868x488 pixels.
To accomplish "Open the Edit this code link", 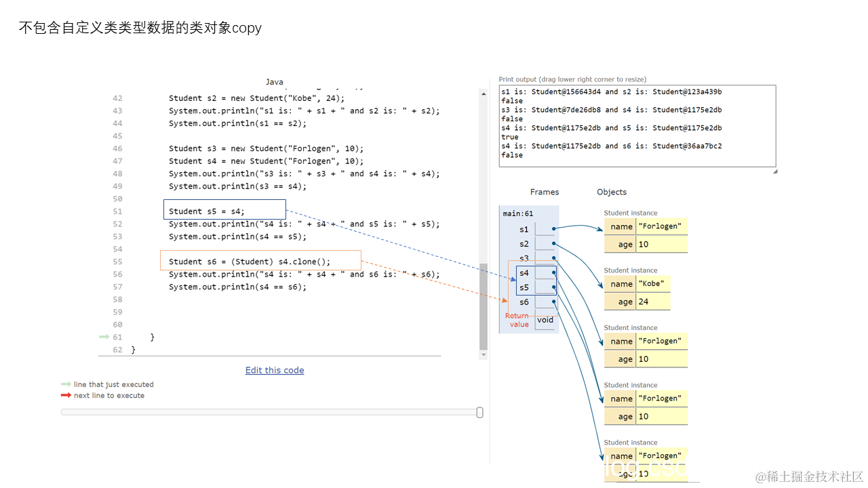I will (275, 370).
